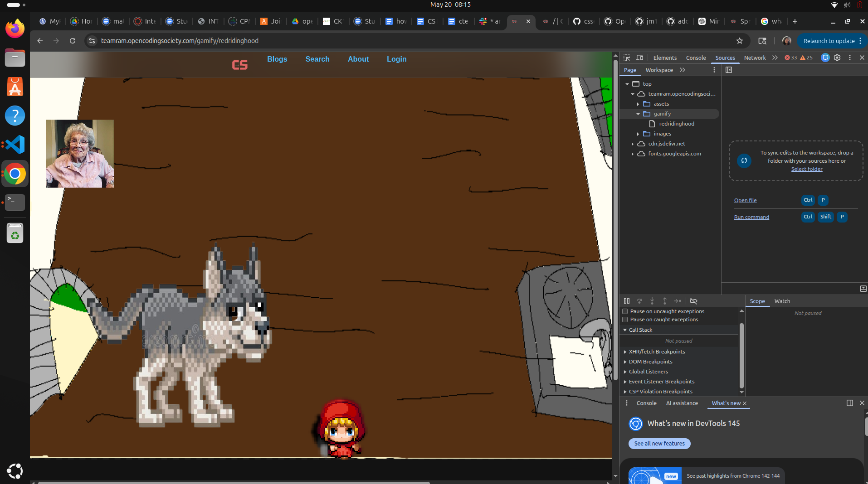Expand Event Listener Breakpoints section
This screenshot has height=484, width=868.
coord(625,382)
